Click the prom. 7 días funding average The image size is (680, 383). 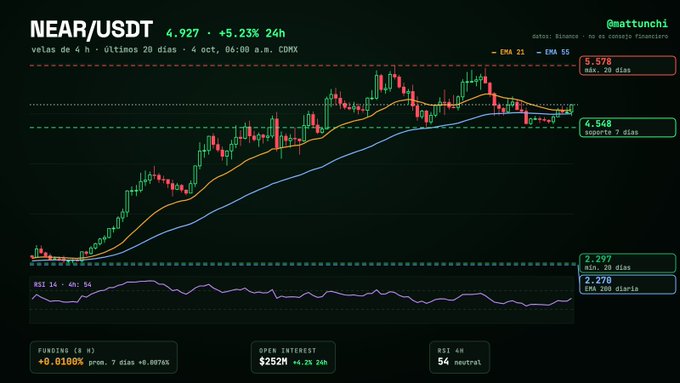(x=129, y=362)
